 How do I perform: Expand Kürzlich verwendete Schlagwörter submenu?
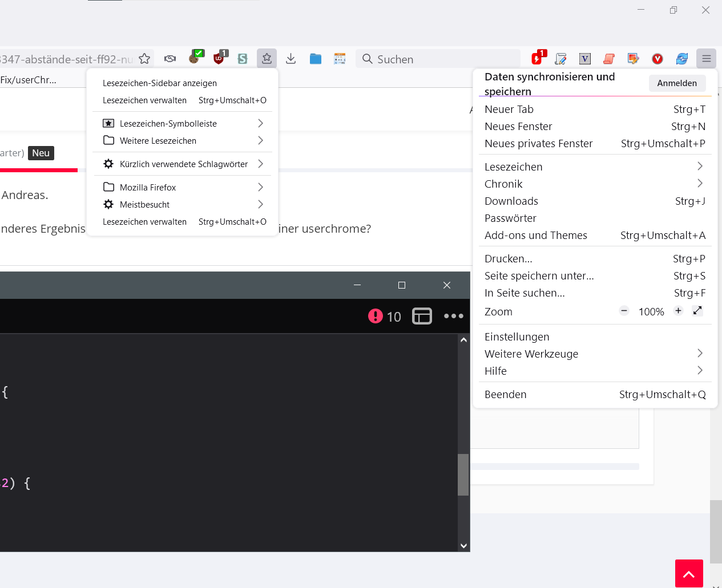pos(182,164)
